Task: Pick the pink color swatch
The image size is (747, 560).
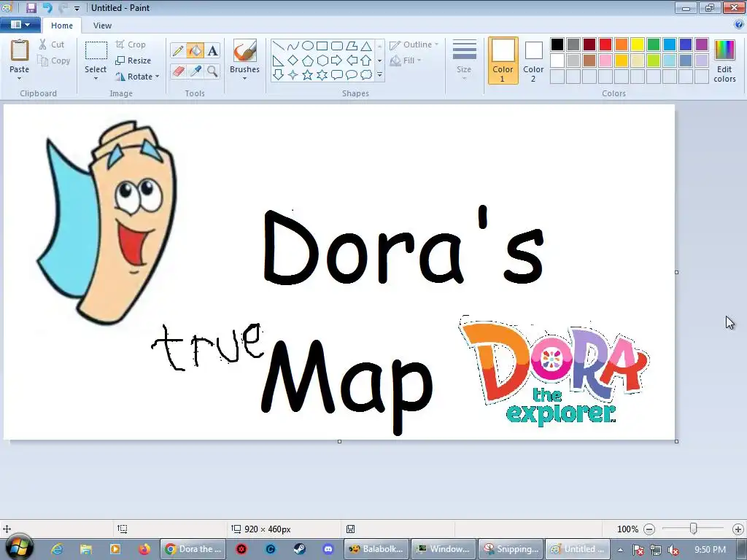Action: tap(605, 61)
